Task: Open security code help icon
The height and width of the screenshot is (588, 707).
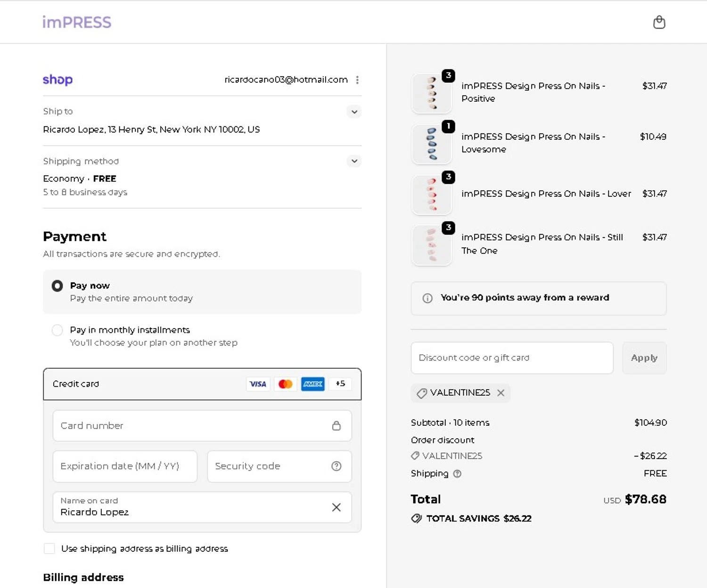Action: (336, 466)
